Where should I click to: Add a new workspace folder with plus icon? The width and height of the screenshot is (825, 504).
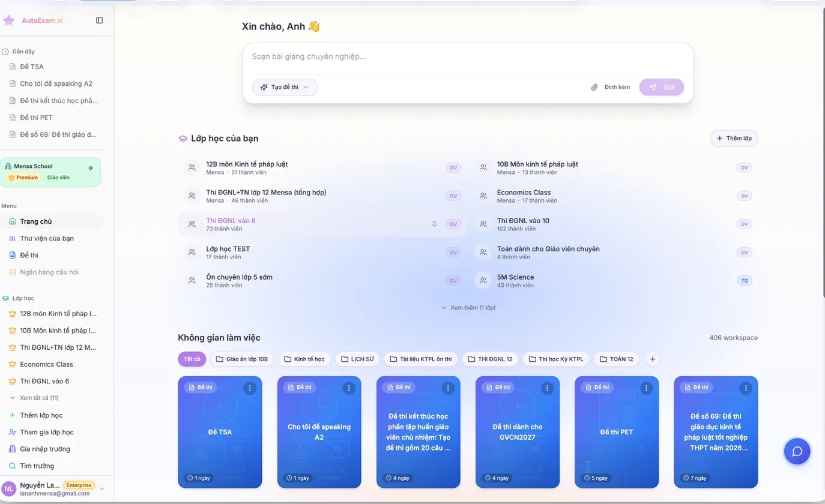pos(653,359)
